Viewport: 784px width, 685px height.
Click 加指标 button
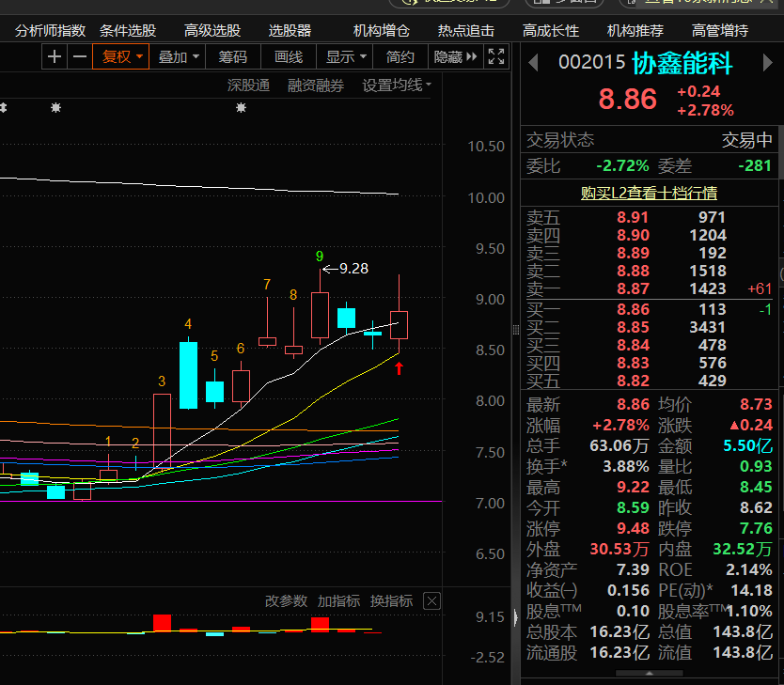pos(338,601)
